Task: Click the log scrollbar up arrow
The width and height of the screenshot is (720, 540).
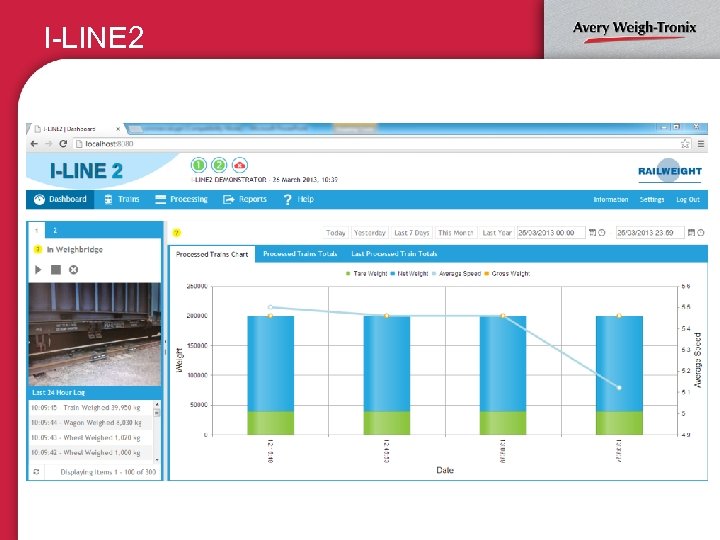Action: pyautogui.click(x=157, y=404)
